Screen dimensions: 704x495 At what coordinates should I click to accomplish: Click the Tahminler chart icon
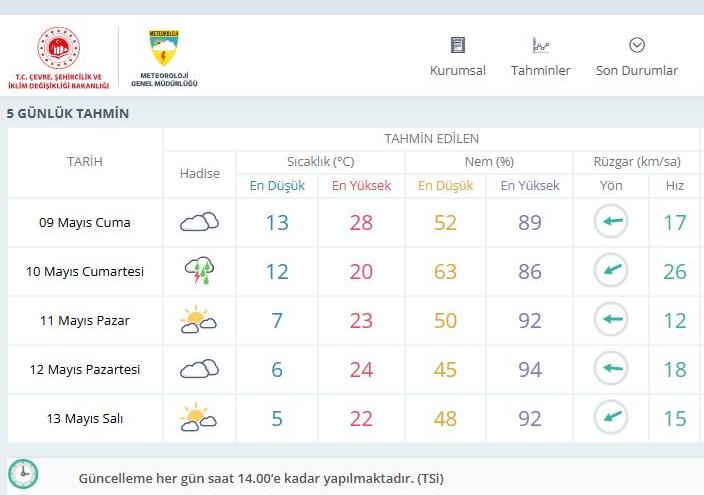point(541,45)
